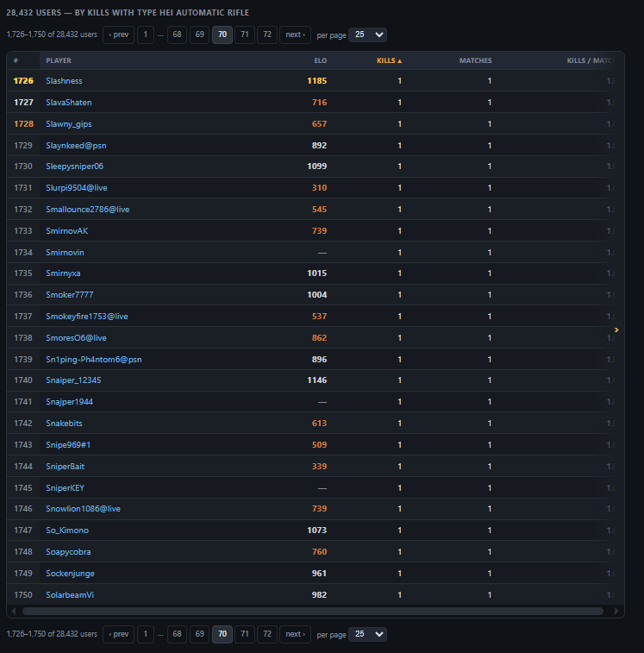Jump to page 1 in top pagination
Screen dimensions: 644x653
pos(146,35)
